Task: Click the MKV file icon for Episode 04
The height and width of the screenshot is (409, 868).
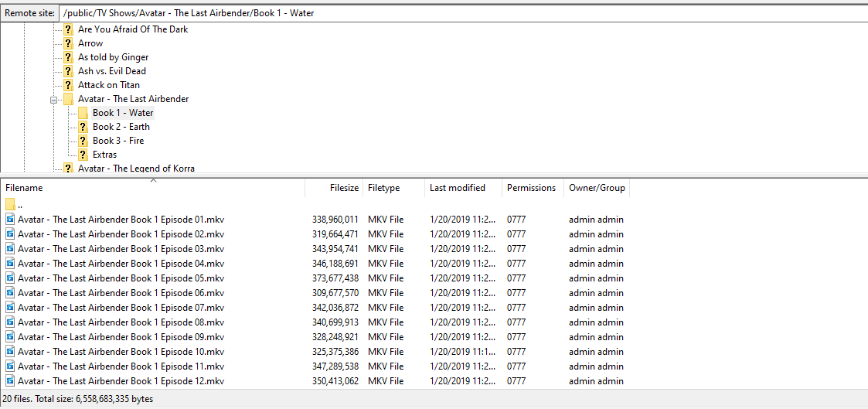Action: pyautogui.click(x=11, y=264)
